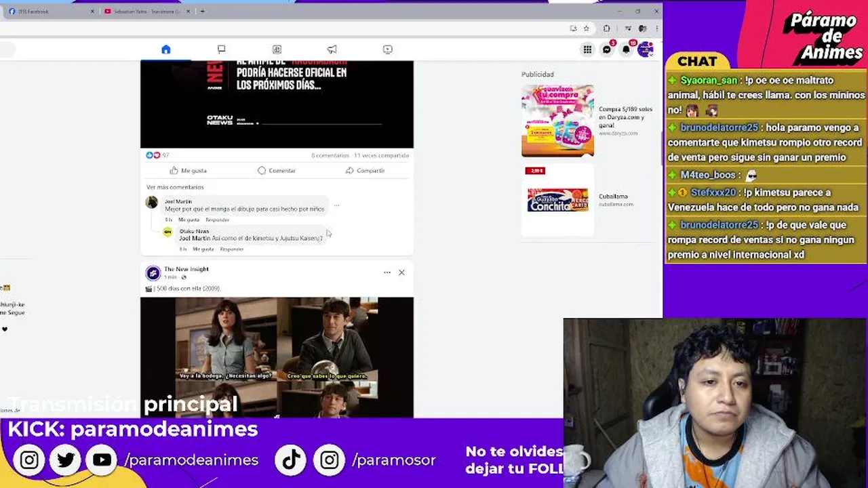
Task: Open The New Insight page name
Action: (186, 269)
